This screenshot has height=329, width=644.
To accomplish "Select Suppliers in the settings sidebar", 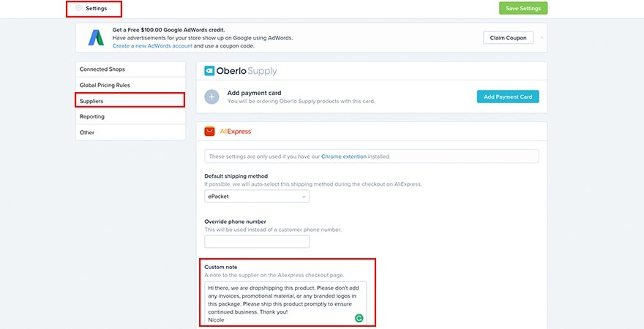I will click(92, 100).
